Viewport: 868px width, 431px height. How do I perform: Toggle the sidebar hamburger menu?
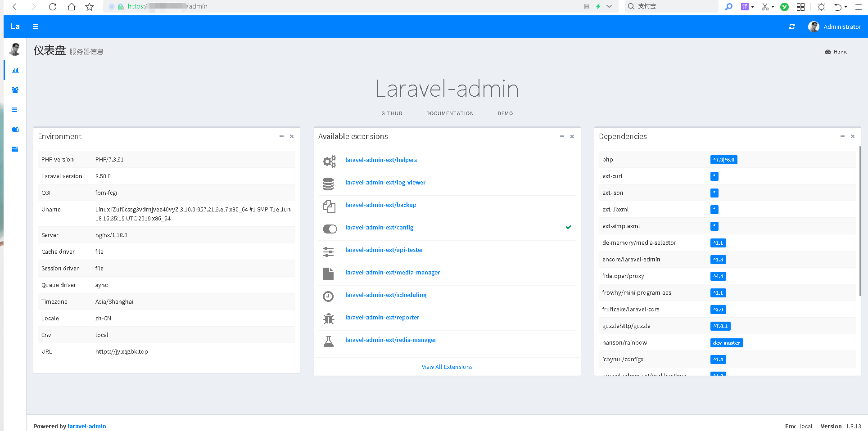point(36,27)
